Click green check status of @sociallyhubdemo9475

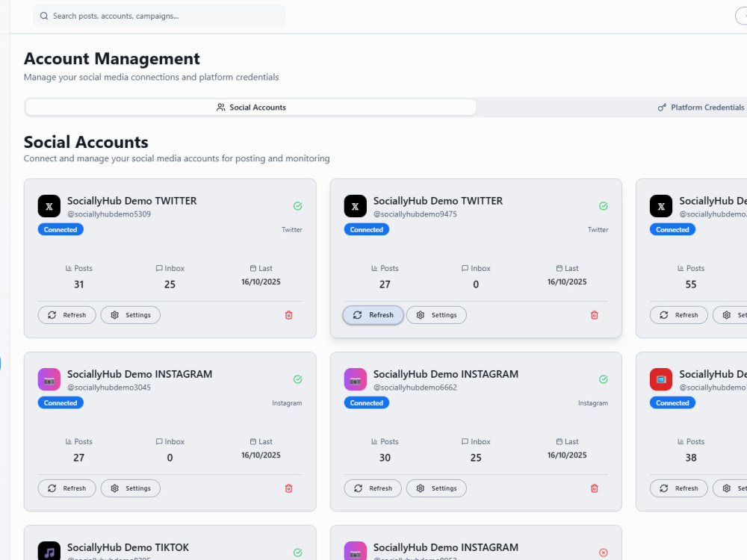click(604, 206)
